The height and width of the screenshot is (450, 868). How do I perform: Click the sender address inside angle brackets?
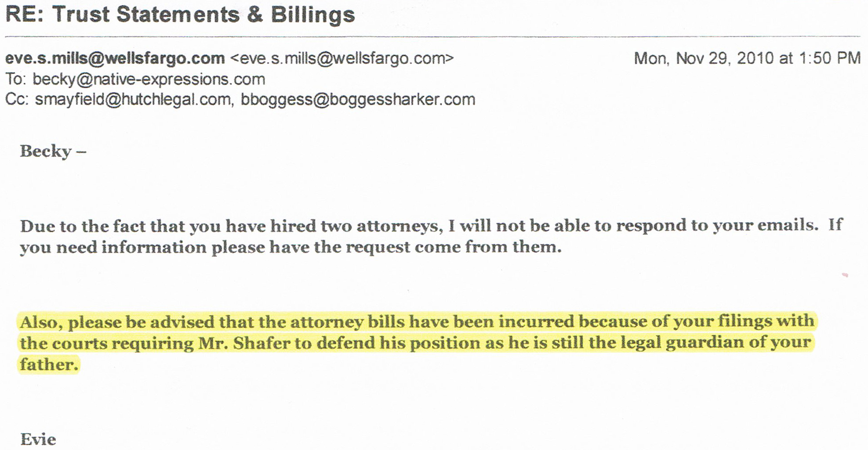342,58
